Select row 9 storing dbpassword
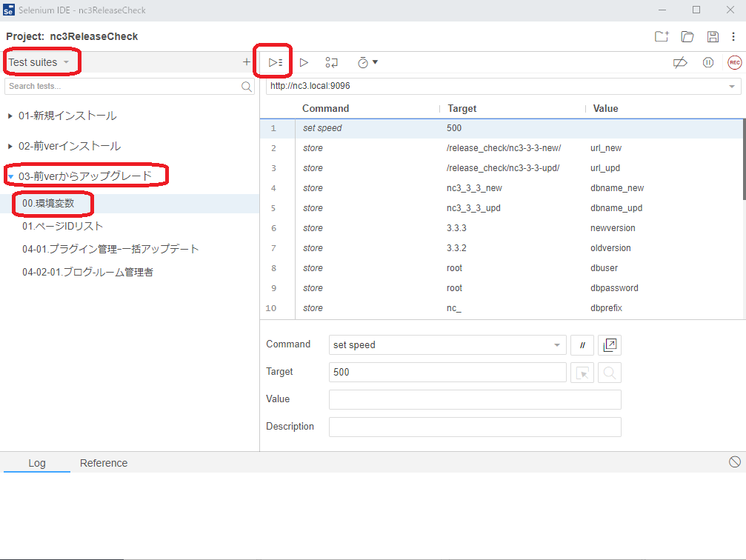Image resolution: width=746 pixels, height=560 pixels. [x=502, y=288]
